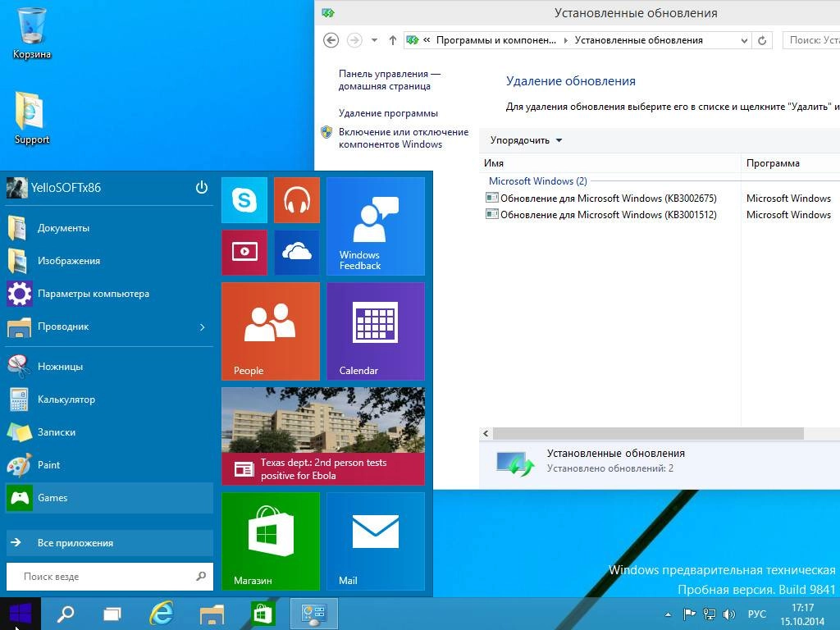The height and width of the screenshot is (630, 840).
Task: Click the scrollbar left arrow
Action: tap(486, 433)
